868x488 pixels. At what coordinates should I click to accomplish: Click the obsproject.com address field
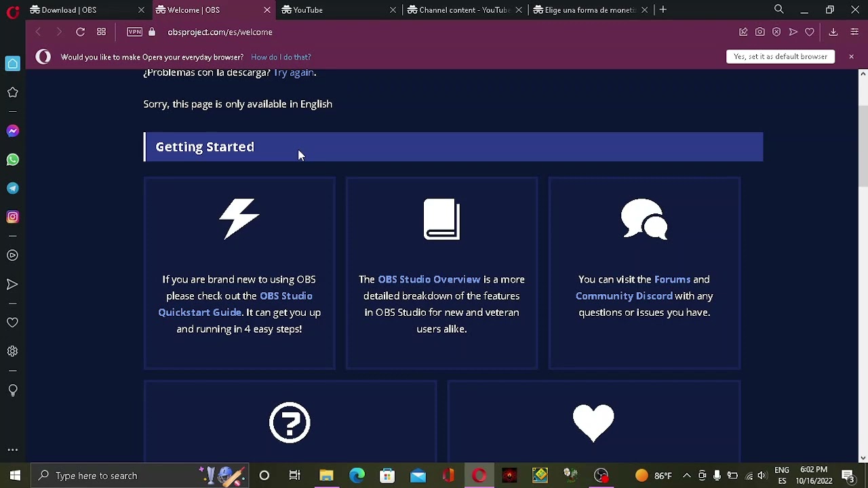pyautogui.click(x=220, y=32)
